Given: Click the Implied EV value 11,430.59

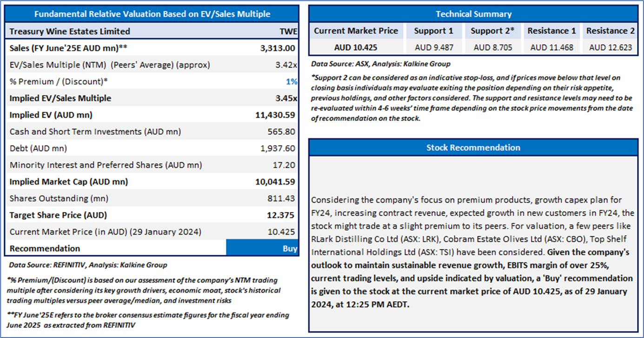Looking at the screenshot, I should tap(275, 115).
